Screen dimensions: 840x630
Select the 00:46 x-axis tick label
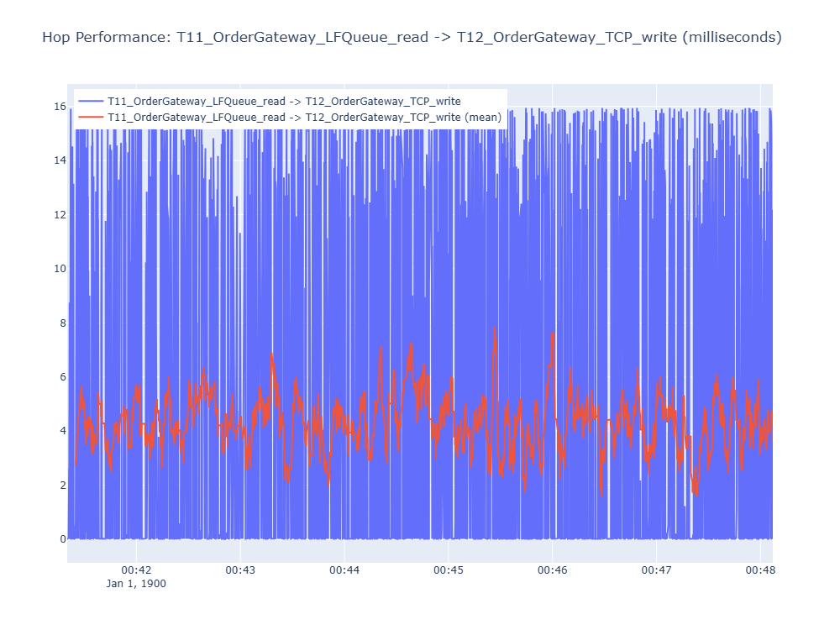coord(553,570)
